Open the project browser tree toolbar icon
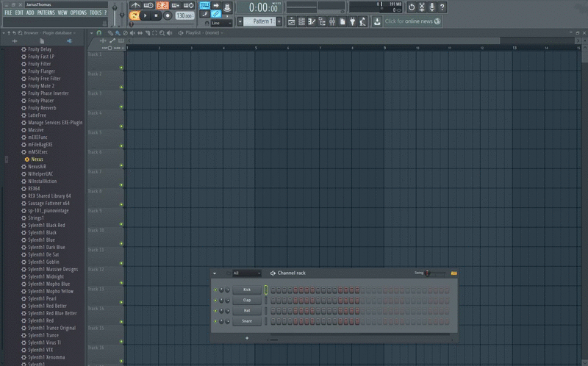The height and width of the screenshot is (366, 588). (322, 21)
